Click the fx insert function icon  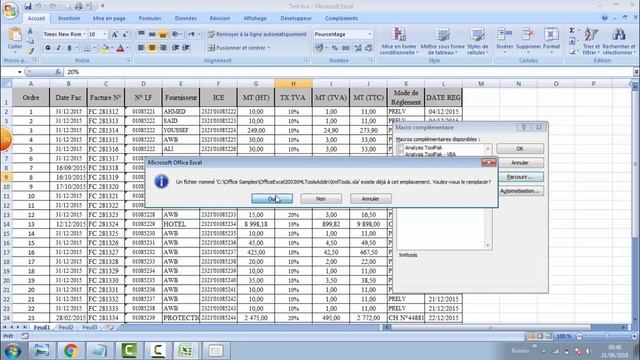coord(58,72)
